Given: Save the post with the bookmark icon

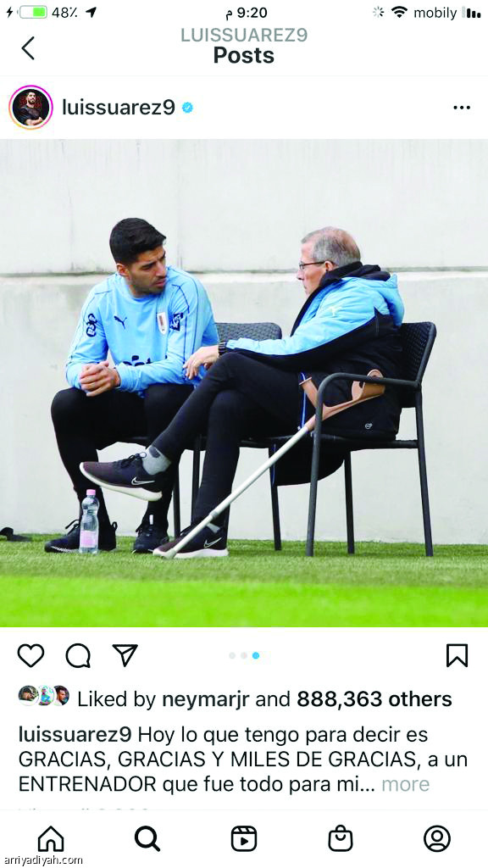Looking at the screenshot, I should pyautogui.click(x=457, y=655).
